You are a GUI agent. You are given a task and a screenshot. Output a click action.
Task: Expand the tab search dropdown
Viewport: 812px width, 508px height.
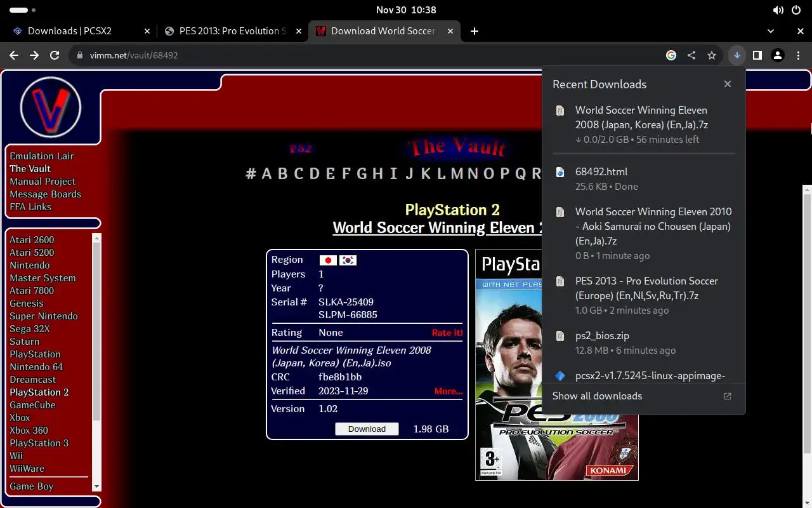point(771,30)
